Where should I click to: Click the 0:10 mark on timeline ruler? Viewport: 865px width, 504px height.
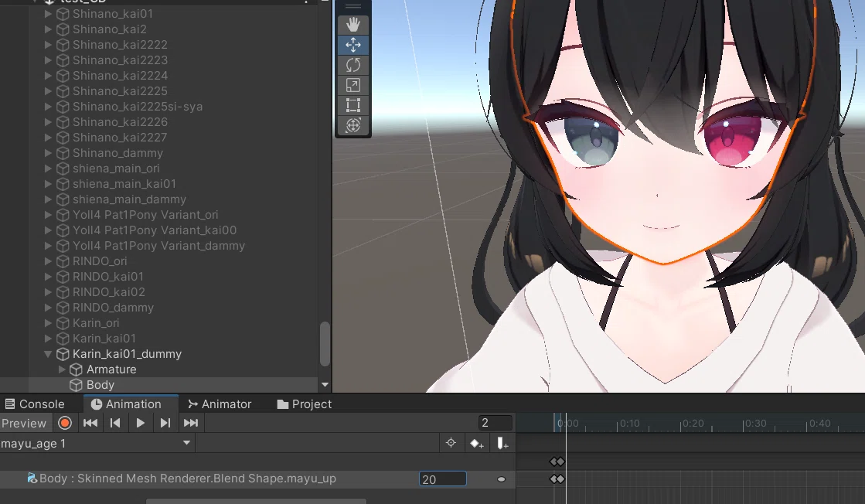[629, 423]
